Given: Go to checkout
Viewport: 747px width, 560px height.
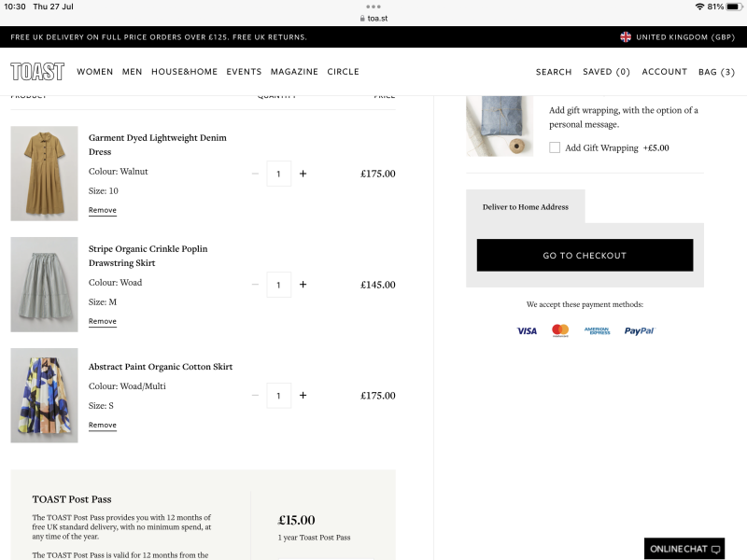Looking at the screenshot, I should 585,255.
